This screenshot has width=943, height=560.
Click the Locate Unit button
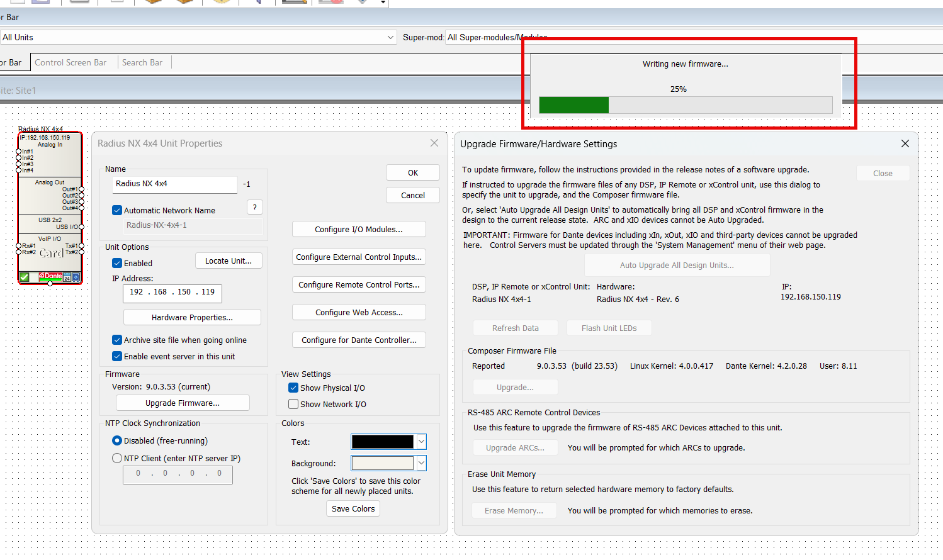pyautogui.click(x=229, y=260)
